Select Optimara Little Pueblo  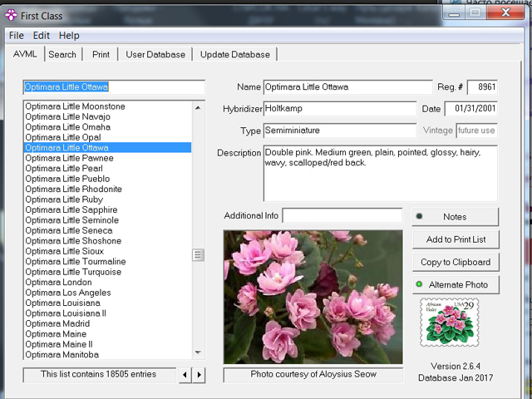[108, 179]
